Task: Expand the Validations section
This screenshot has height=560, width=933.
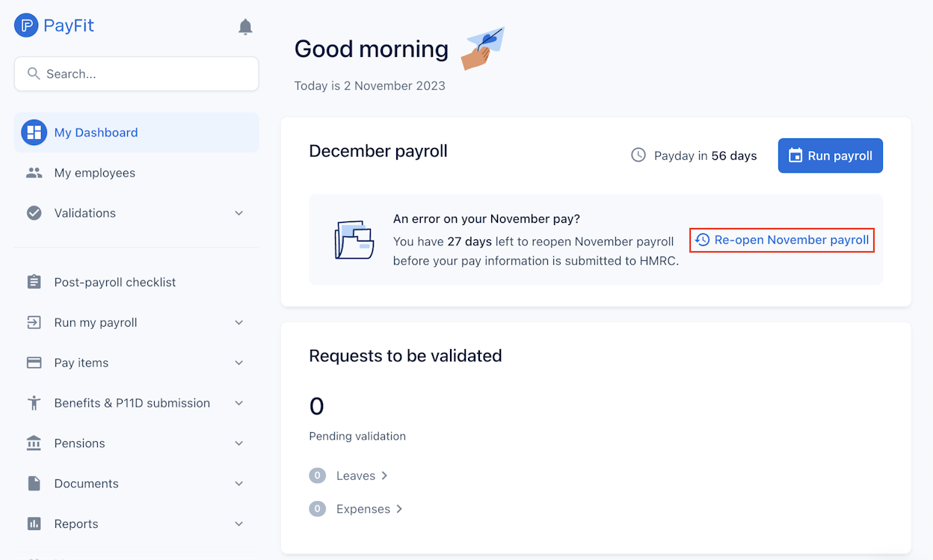Action: pos(238,212)
